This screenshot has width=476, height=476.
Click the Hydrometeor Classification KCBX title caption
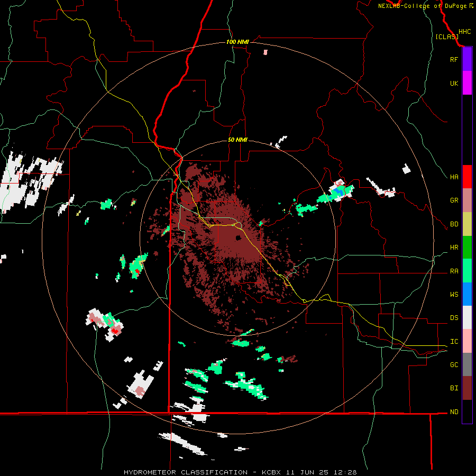pyautogui.click(x=240, y=472)
